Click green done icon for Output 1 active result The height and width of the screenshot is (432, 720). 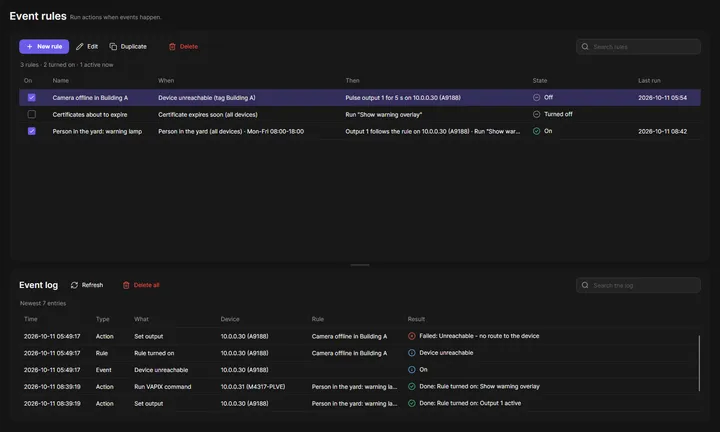click(x=411, y=404)
